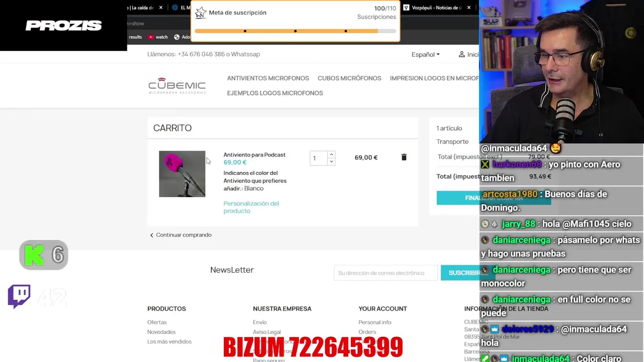Open EJEMPLOS LOGOS MICROFONOS menu
The height and width of the screenshot is (362, 644).
coord(275,93)
